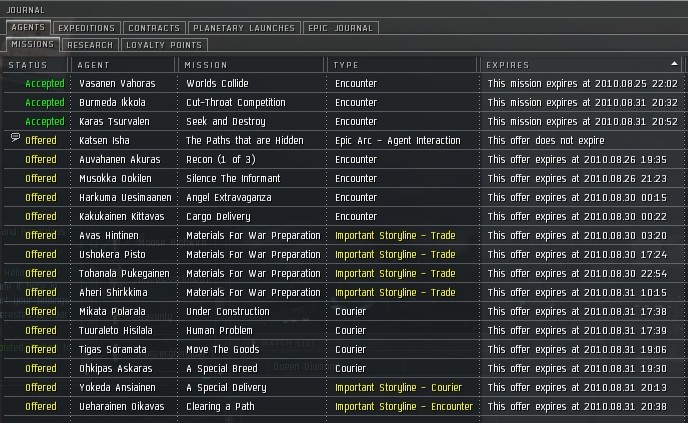The image size is (688, 423).
Task: Show the Loyalty Points sub-tab
Action: tap(164, 45)
